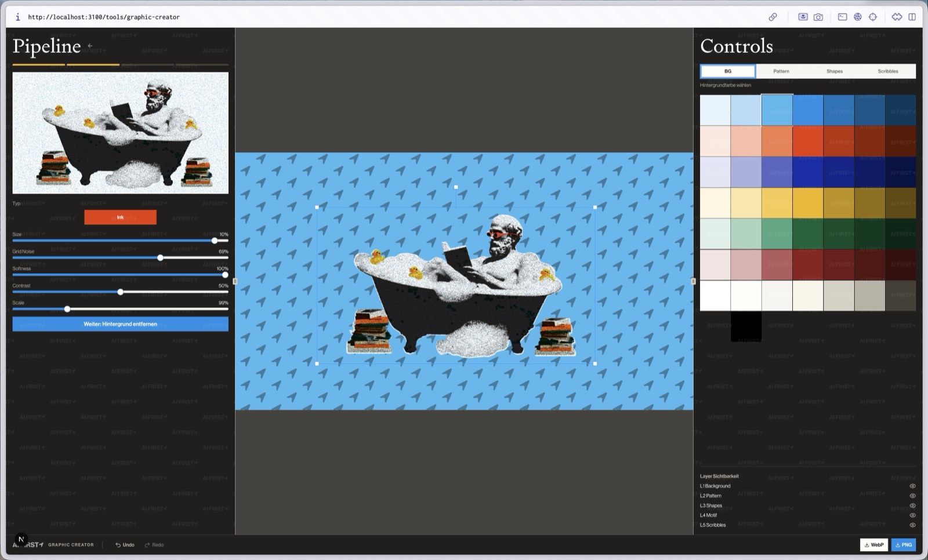The width and height of the screenshot is (928, 560).
Task: Open the puzzle-piece extensions icon
Action: pos(897,17)
